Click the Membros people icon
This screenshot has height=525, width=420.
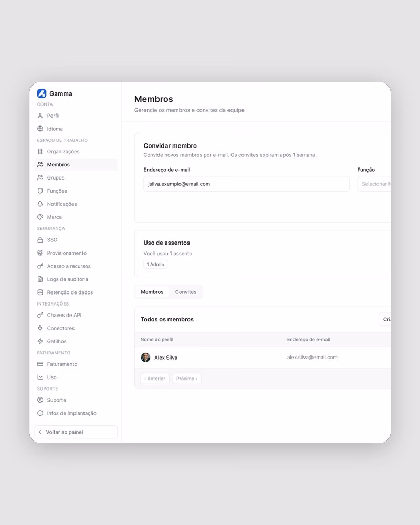tap(40, 164)
